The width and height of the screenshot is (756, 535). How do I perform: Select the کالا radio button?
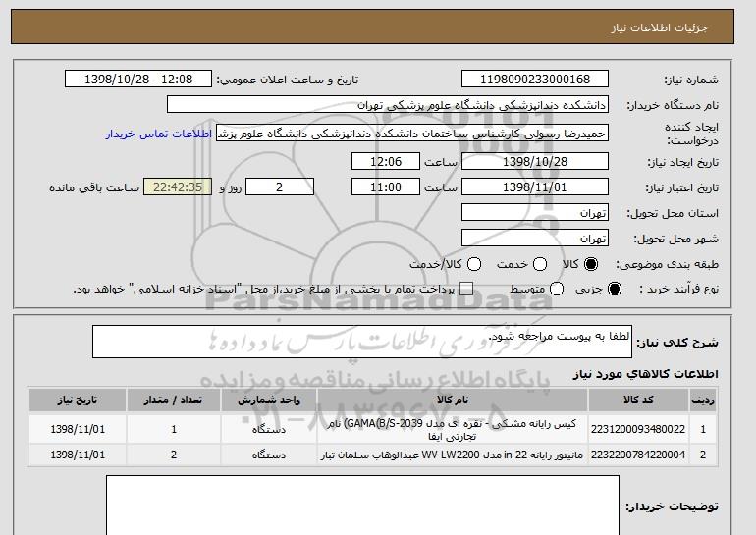click(x=591, y=264)
